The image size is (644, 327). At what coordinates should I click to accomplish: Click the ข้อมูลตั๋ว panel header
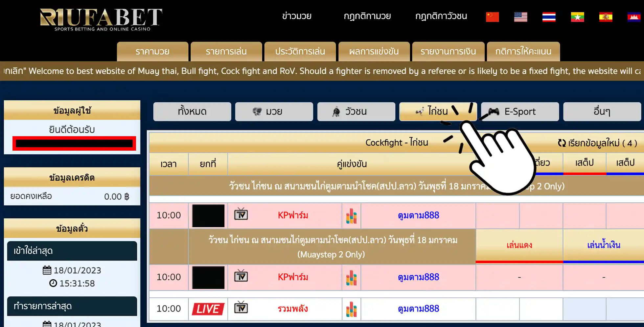pos(72,228)
